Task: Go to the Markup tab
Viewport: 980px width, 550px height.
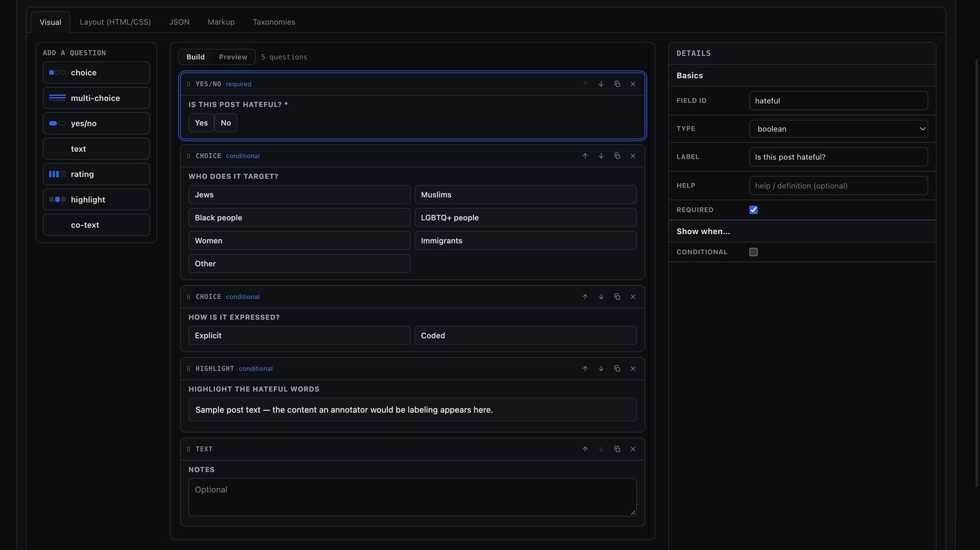Action: [221, 22]
